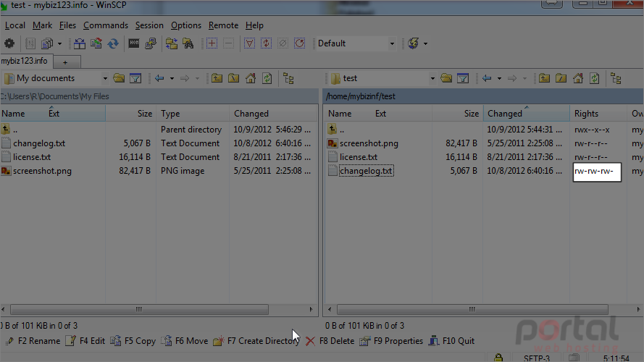644x362 pixels.
Task: Click F10 Quit button
Action: tap(451, 341)
